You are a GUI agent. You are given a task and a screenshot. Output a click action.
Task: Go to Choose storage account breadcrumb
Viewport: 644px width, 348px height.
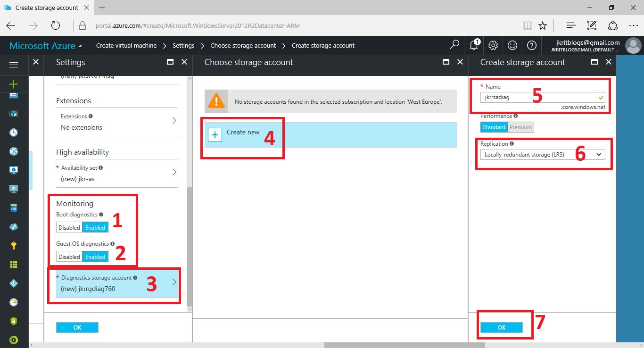(243, 46)
